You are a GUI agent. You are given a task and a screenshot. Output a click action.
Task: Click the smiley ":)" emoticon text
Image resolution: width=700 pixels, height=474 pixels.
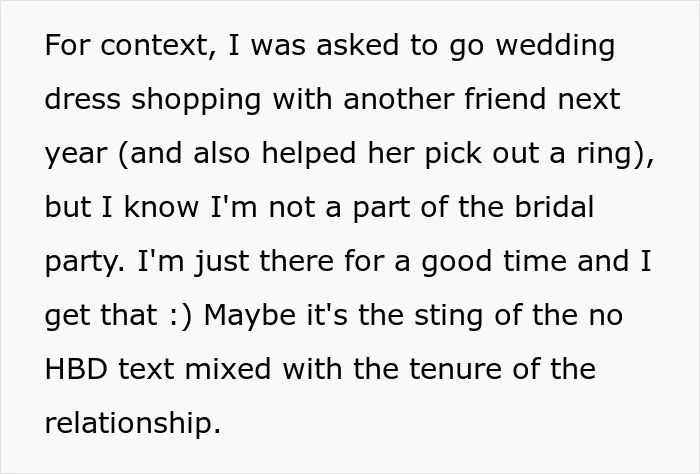pos(181,315)
